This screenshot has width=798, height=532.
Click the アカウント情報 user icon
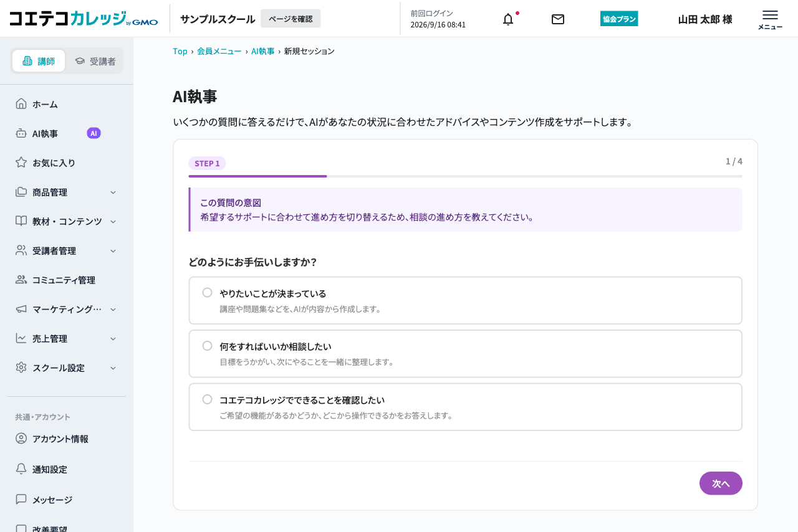[21, 438]
